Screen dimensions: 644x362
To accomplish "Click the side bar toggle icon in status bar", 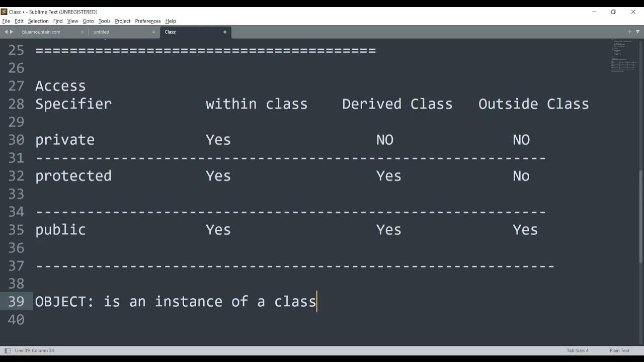I will [7, 350].
